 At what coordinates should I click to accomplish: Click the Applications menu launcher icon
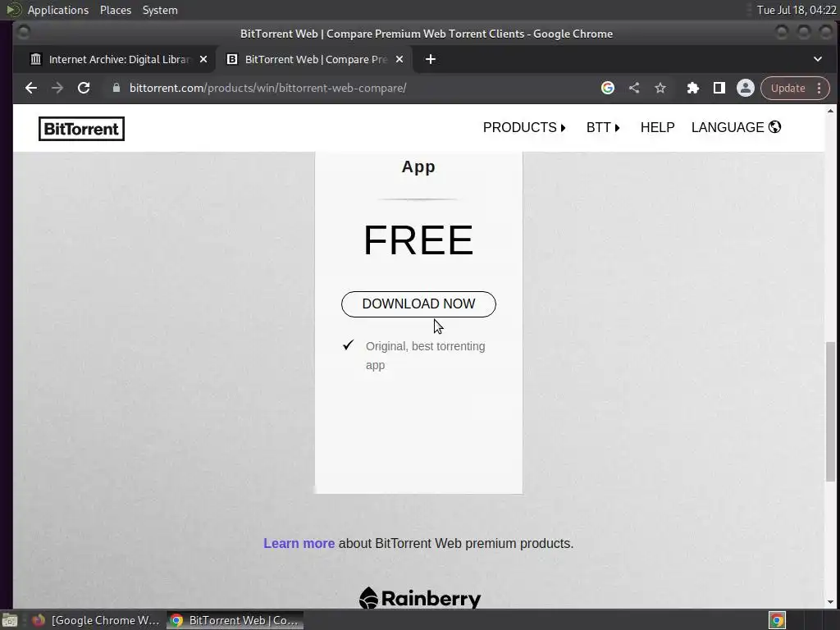coord(13,10)
